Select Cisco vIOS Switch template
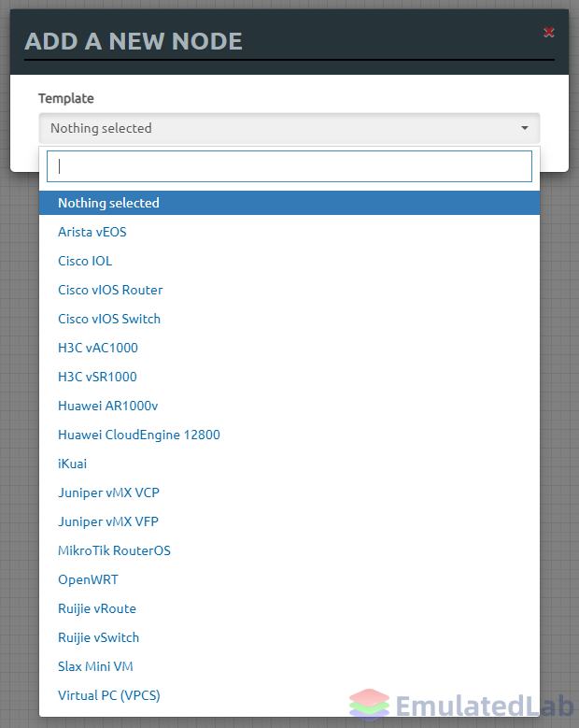The width and height of the screenshot is (579, 728). 289,319
